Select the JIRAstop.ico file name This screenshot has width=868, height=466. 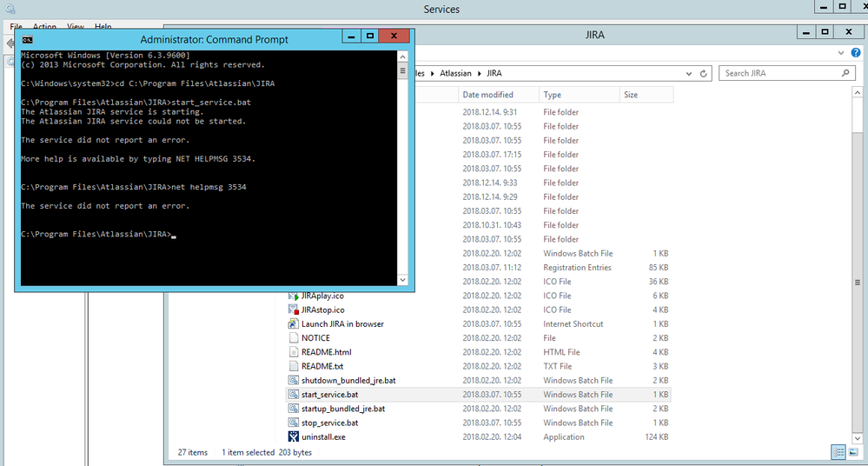322,310
